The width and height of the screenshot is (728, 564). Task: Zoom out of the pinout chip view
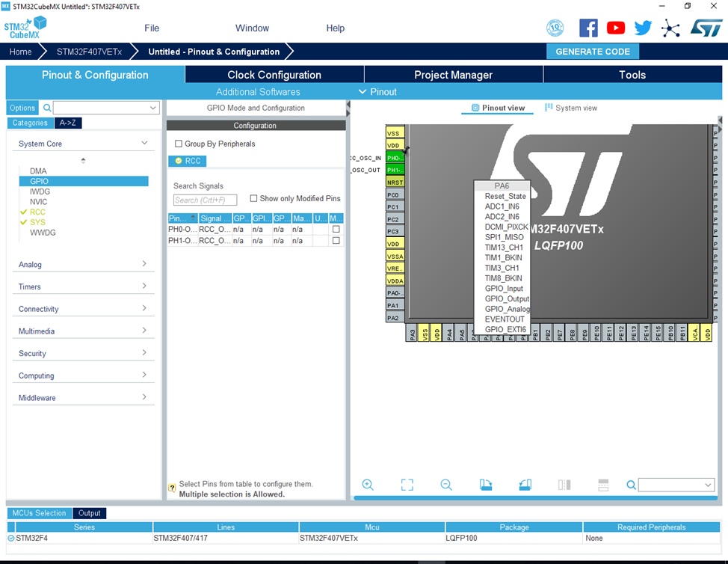[446, 485]
